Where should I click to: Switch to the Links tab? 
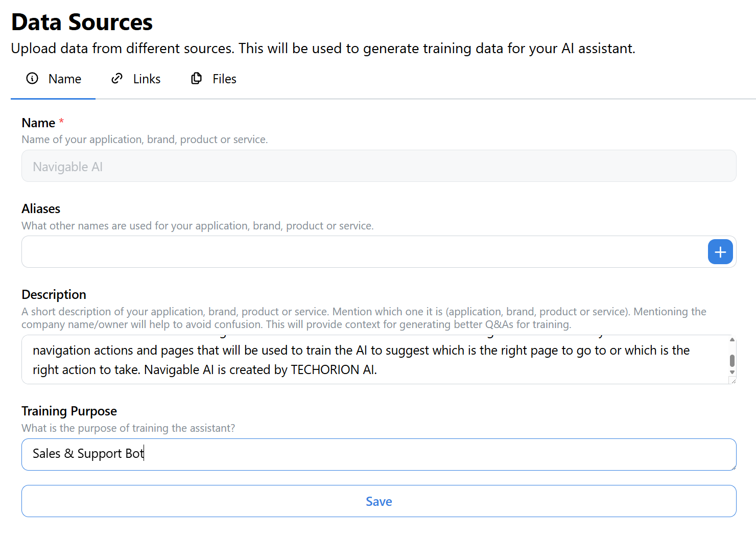(x=136, y=79)
